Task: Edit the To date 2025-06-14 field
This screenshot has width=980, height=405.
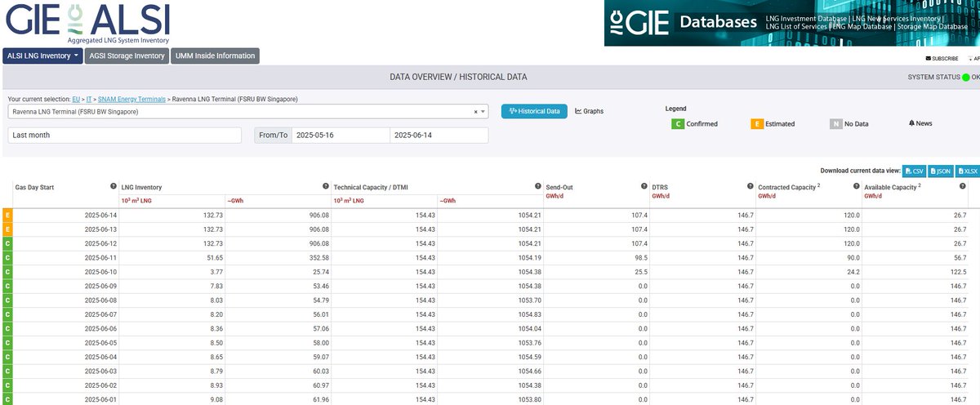Action: (x=439, y=136)
